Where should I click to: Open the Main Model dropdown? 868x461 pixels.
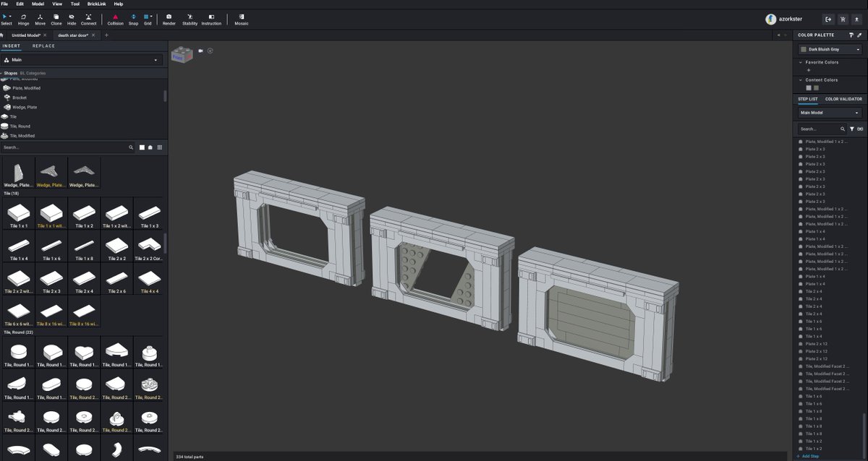coord(830,113)
